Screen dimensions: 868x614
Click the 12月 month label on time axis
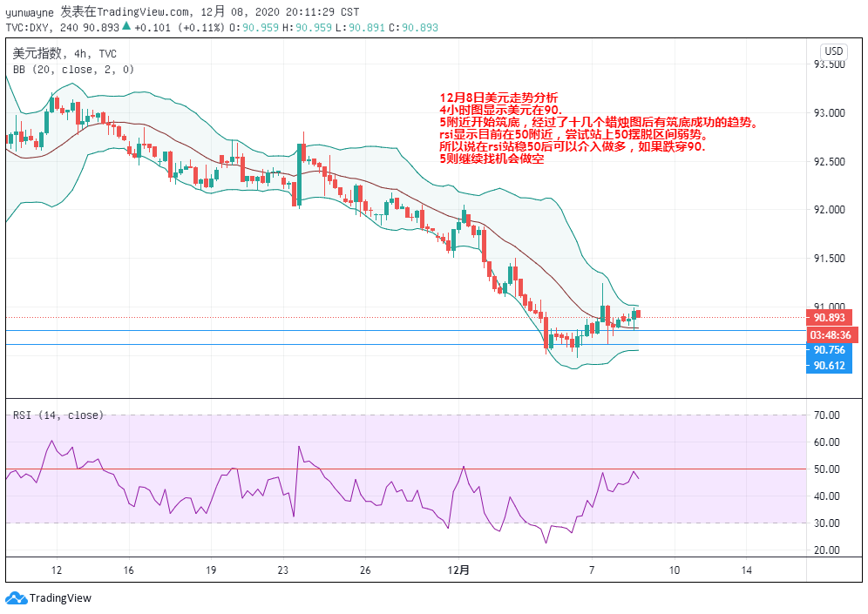tap(458, 570)
